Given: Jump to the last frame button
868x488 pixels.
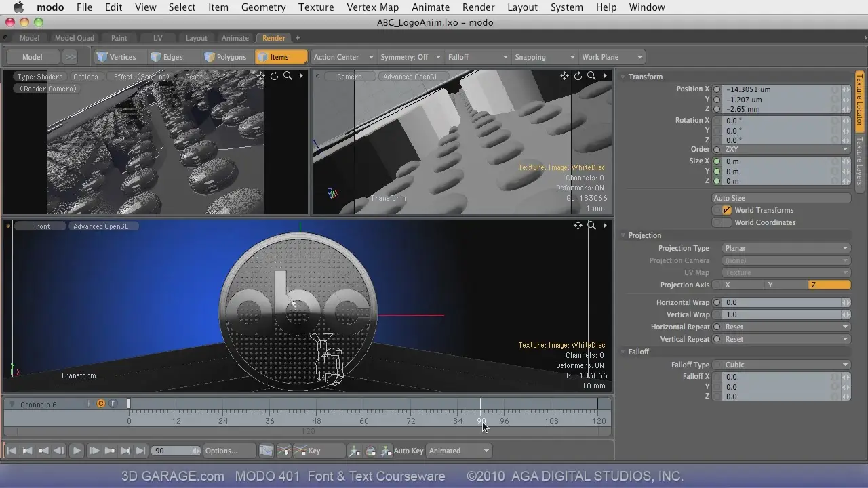Looking at the screenshot, I should coord(140,451).
